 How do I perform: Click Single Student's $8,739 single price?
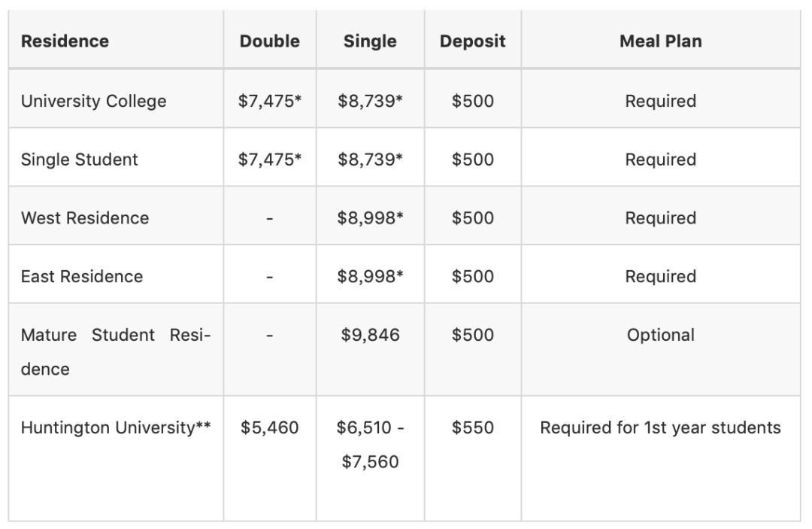point(370,160)
